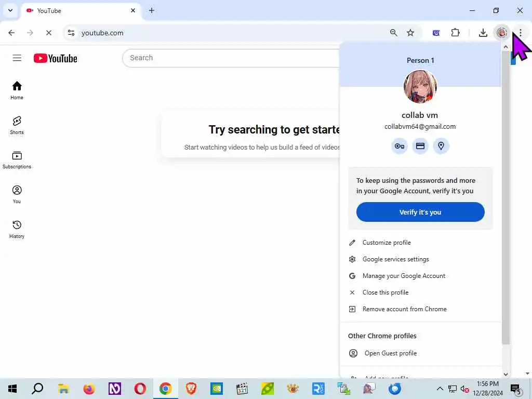Image resolution: width=532 pixels, height=399 pixels.
Task: Open the NVIDIA app in taskbar
Action: point(217,389)
